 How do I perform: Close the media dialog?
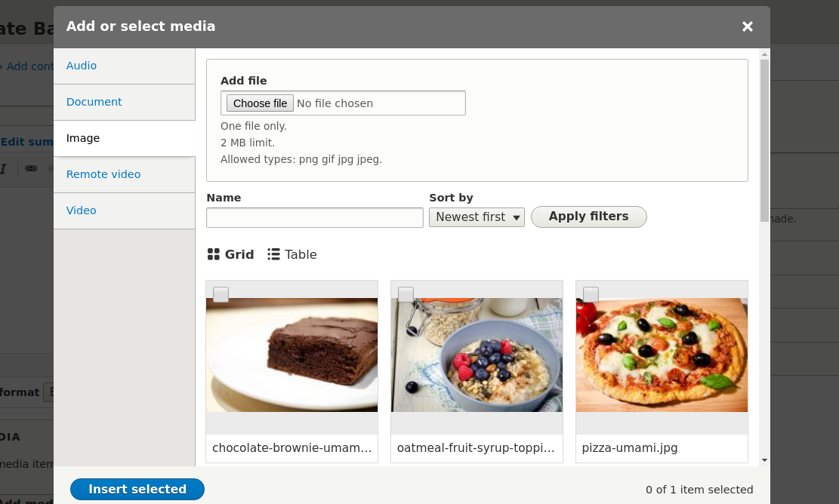pos(748,26)
